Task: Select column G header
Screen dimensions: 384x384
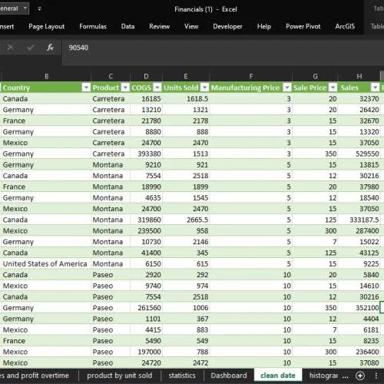Action: (x=315, y=76)
